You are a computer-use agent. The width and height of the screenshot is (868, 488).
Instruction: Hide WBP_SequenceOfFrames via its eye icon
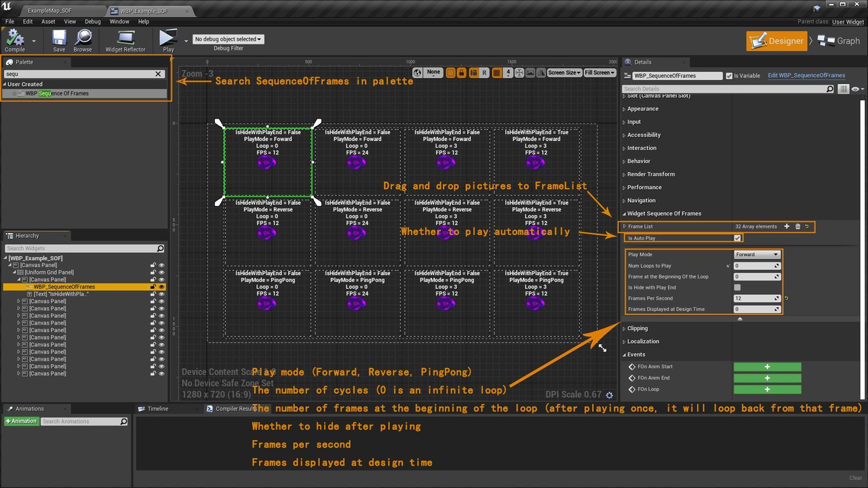click(x=161, y=287)
